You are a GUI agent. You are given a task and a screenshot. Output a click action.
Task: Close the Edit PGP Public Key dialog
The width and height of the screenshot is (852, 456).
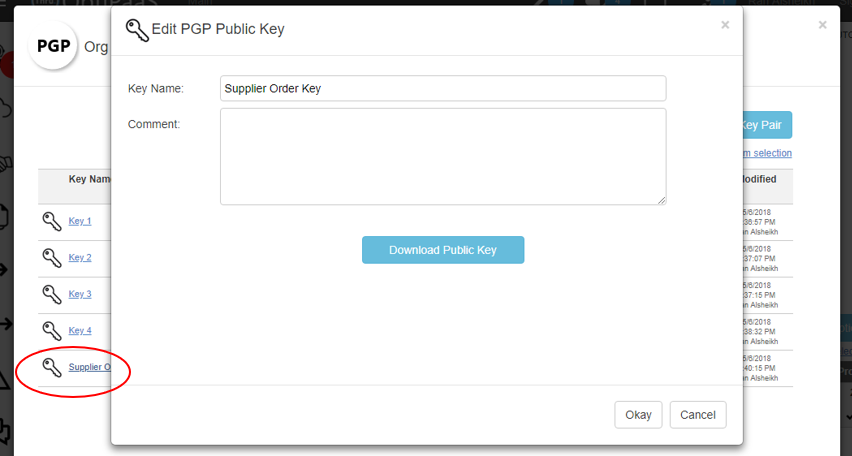(x=725, y=25)
